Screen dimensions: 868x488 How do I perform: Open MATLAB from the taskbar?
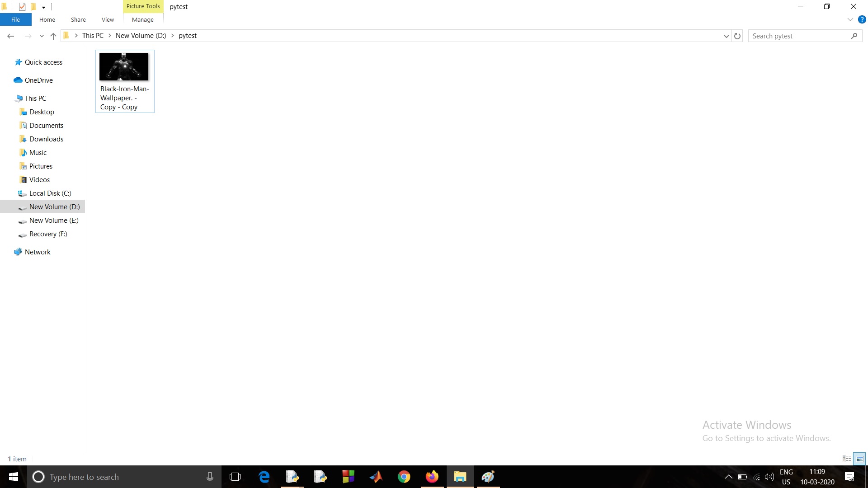376,477
